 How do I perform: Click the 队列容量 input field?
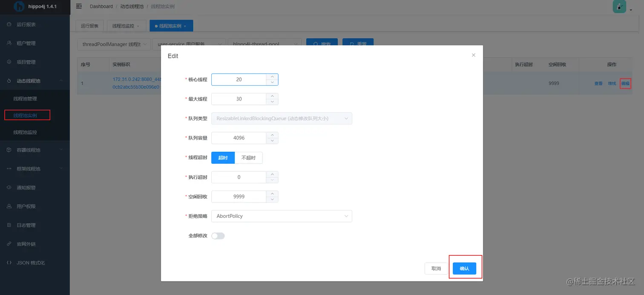[239, 138]
